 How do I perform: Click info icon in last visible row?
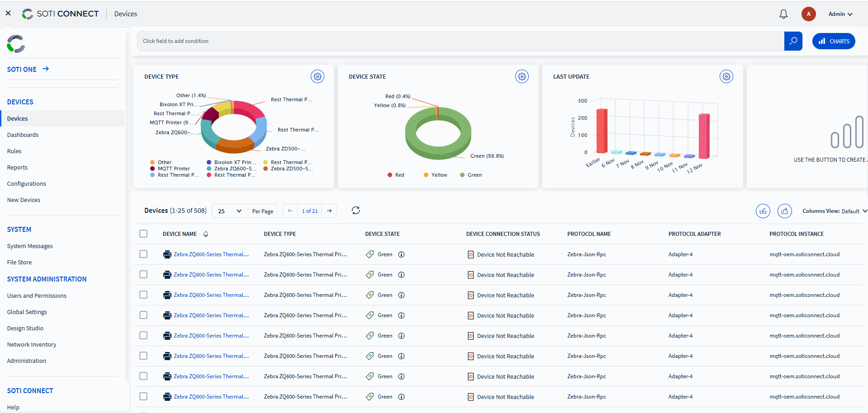[x=401, y=397]
